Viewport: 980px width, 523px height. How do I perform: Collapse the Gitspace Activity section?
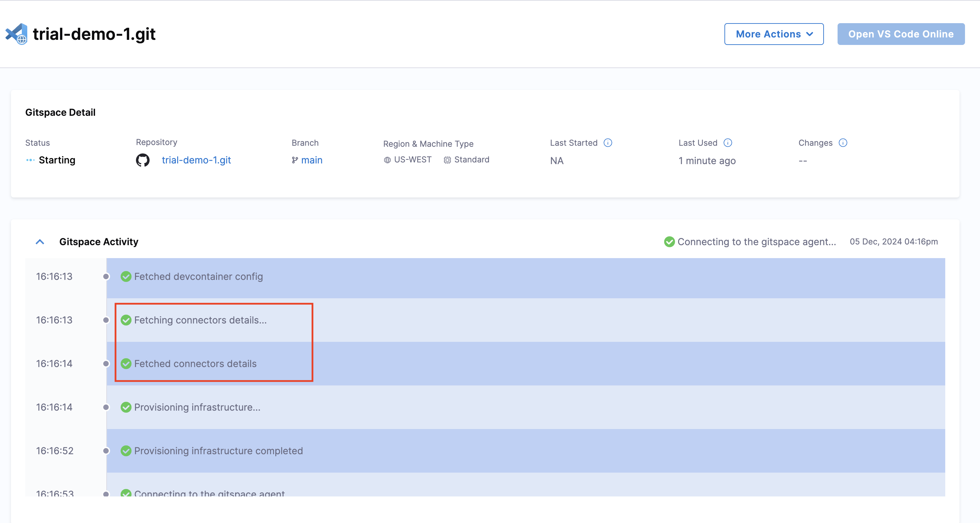coord(40,242)
